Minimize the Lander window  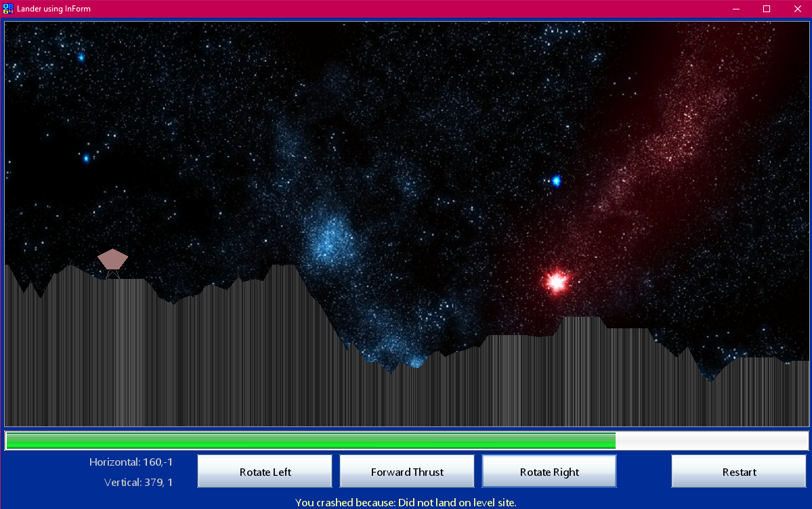click(x=735, y=9)
